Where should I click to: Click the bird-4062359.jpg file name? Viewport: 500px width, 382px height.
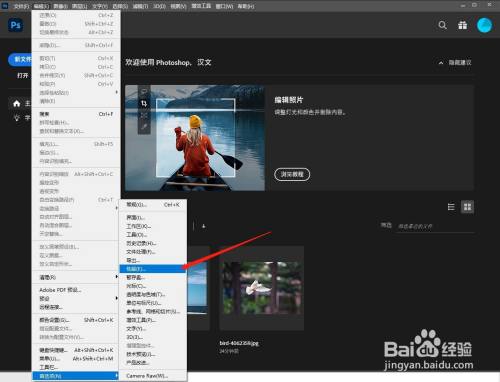(239, 343)
